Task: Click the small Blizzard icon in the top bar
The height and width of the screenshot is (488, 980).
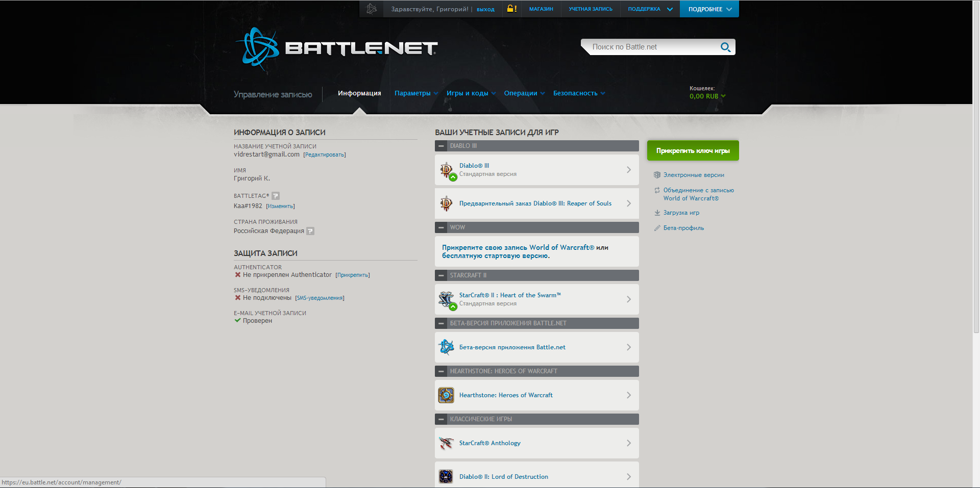Action: point(372,9)
